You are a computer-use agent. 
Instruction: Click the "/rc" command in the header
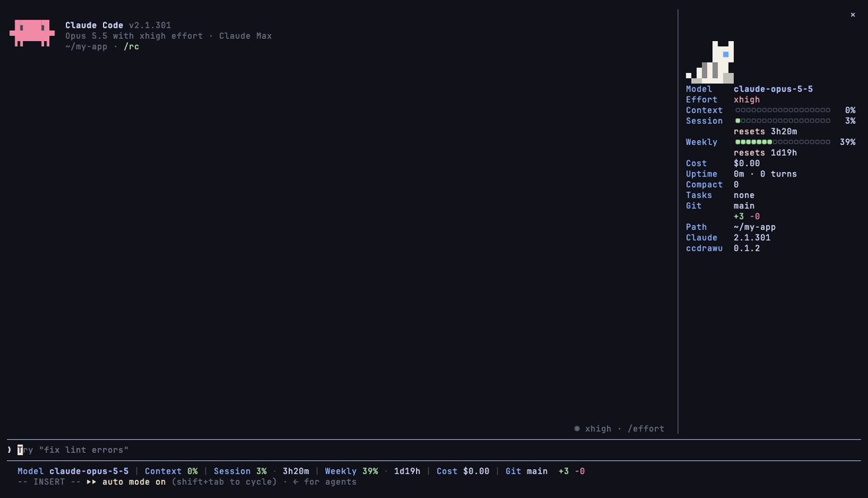coord(131,46)
